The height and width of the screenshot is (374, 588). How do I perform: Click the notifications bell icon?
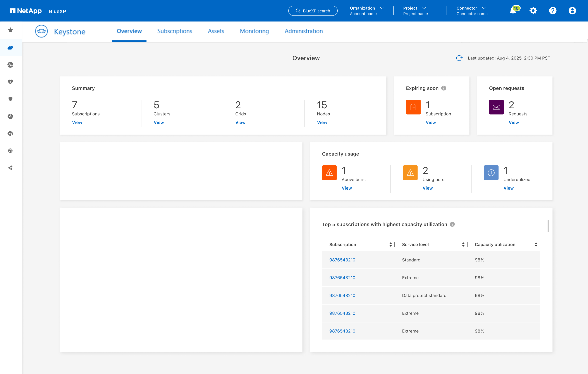tap(513, 11)
